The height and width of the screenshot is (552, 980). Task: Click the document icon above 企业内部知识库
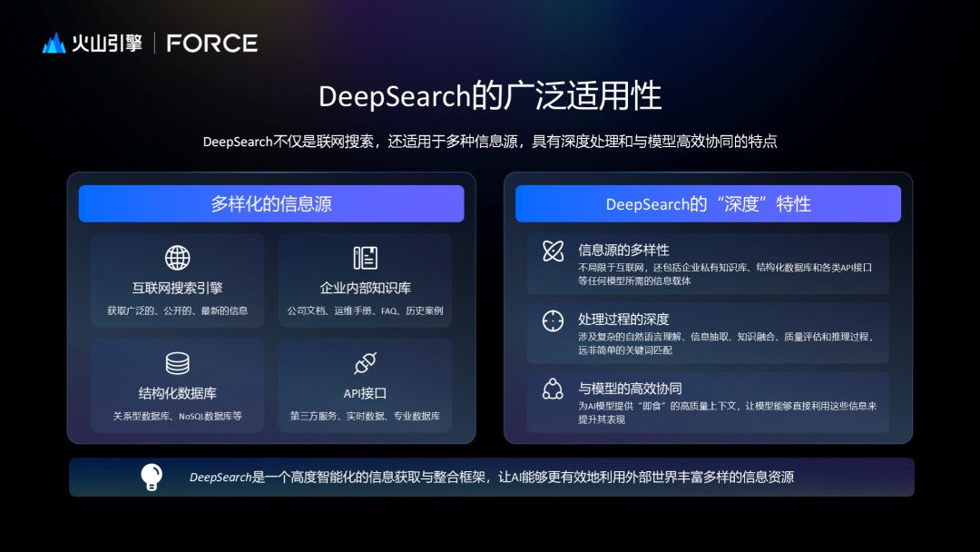click(365, 258)
